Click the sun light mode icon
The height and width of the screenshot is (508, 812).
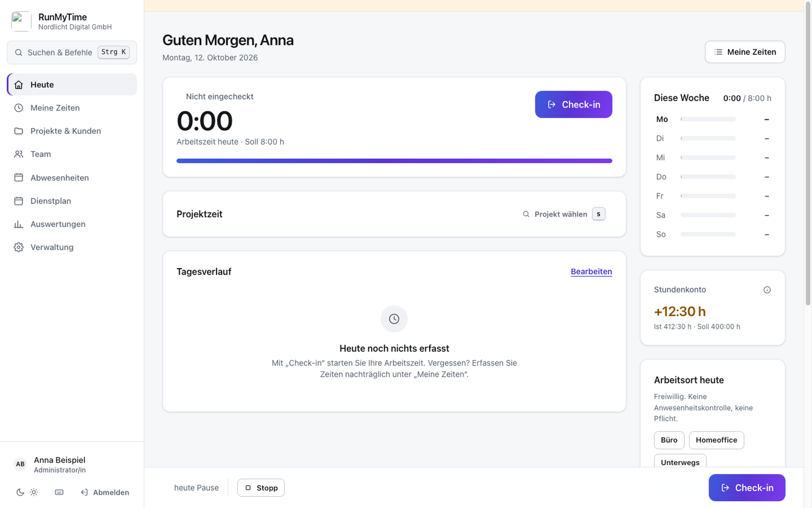(34, 492)
